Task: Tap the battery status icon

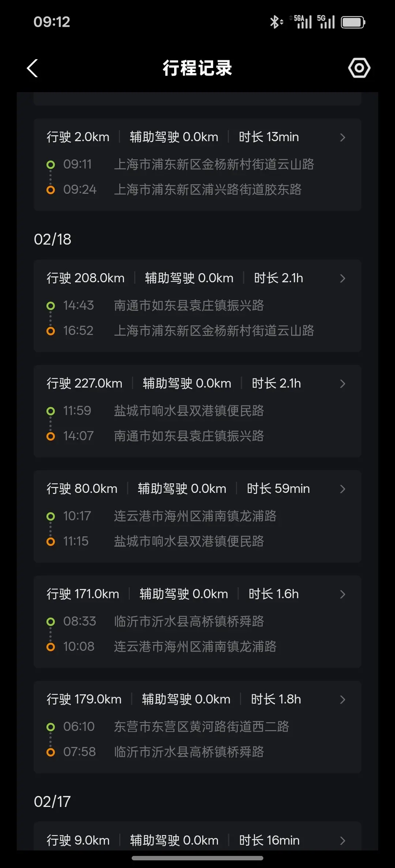Action: [x=353, y=22]
